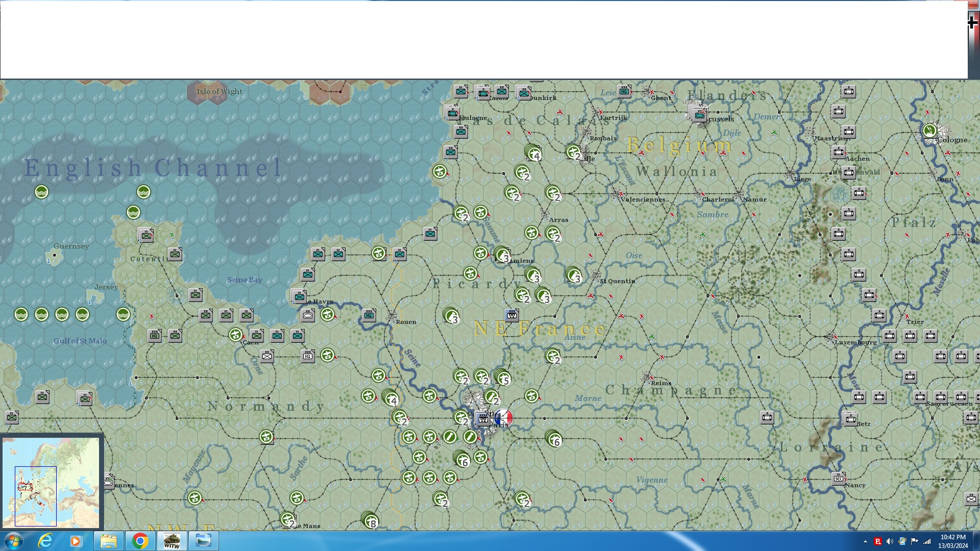Select the air group stack of 6 east of Paris

[554, 438]
